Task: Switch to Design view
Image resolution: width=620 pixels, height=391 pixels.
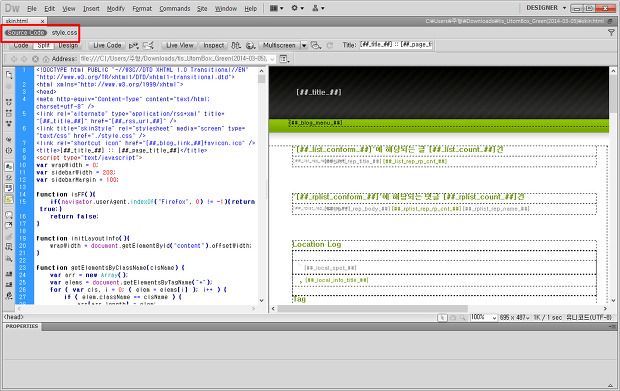Action: (68, 45)
